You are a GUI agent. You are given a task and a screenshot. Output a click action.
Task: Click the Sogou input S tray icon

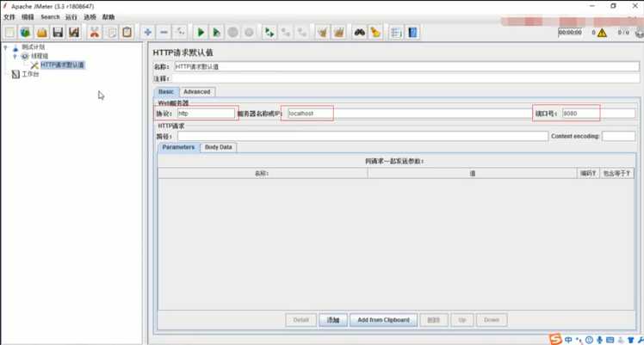(555, 339)
